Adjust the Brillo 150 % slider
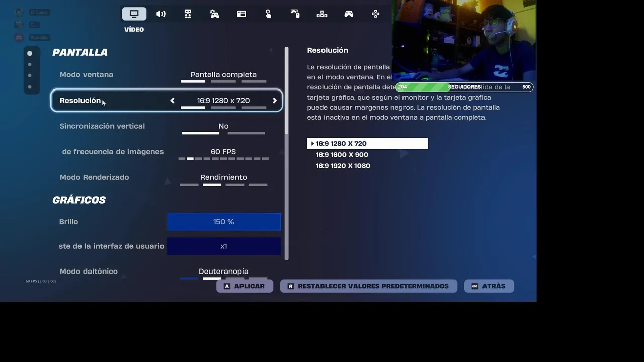644x362 pixels. click(x=224, y=222)
